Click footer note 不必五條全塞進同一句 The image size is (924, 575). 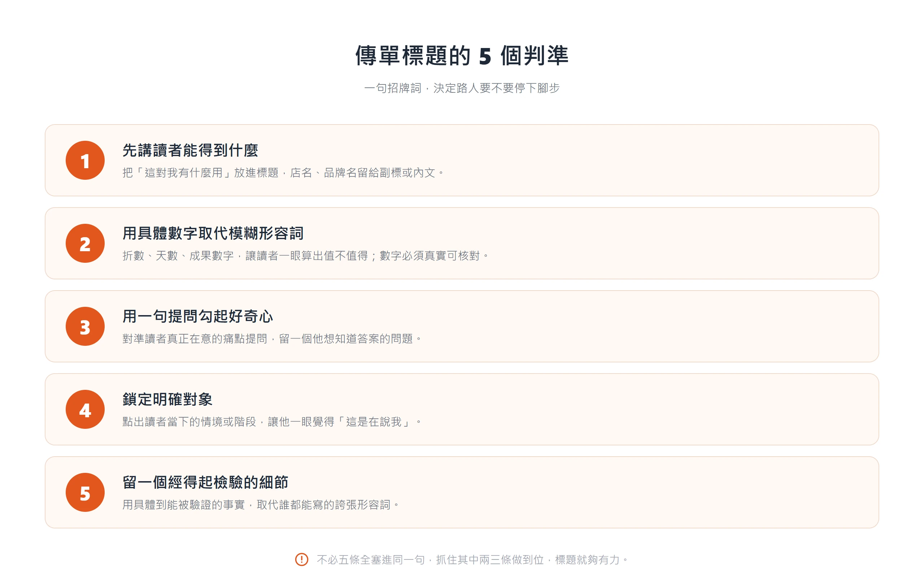coord(472,560)
